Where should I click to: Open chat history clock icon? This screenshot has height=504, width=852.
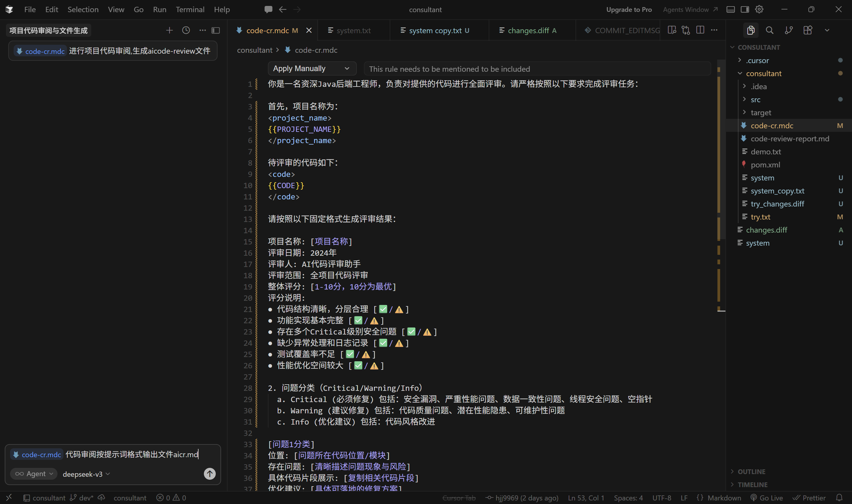tap(186, 30)
